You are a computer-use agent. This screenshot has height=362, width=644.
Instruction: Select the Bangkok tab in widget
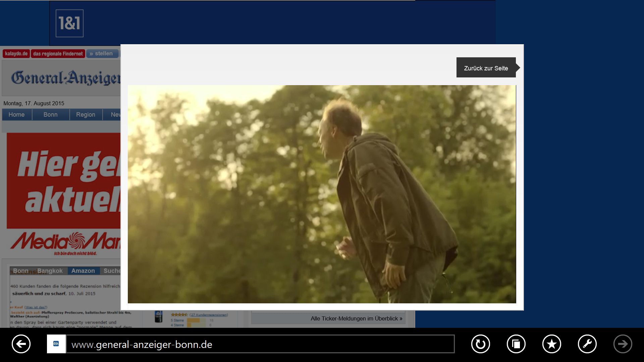[50, 271]
